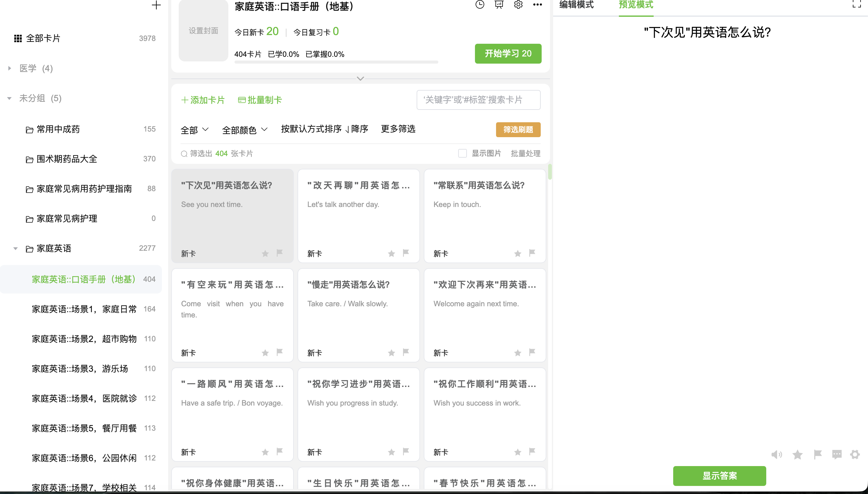868x494 pixels.
Task: Toggle the 显示图片 checkbox
Action: point(462,153)
